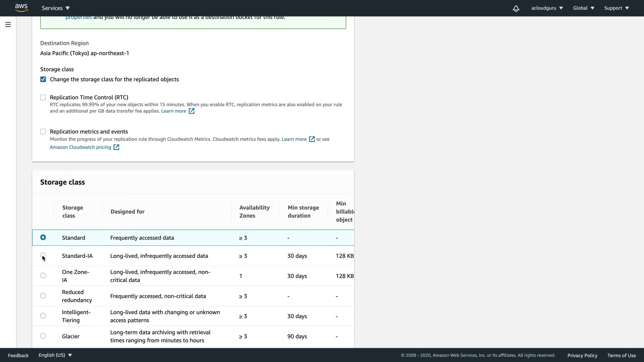Select the Standard-IA storage class radio
The width and height of the screenshot is (644, 362).
tap(43, 255)
